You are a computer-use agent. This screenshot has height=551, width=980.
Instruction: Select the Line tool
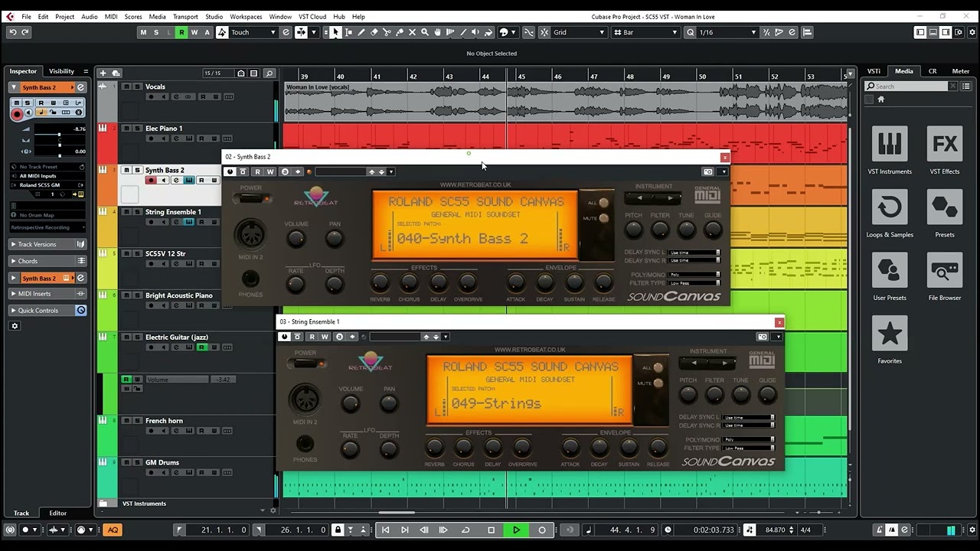pyautogui.click(x=462, y=32)
